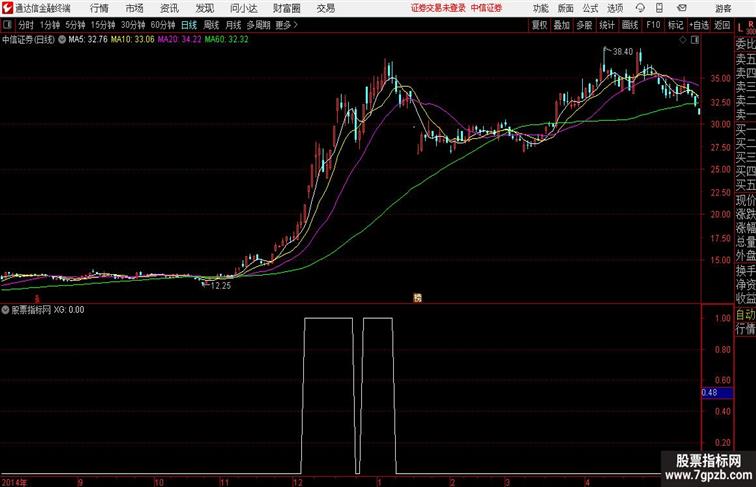Click the 2014年 date axis label
Viewport: 756px width, 487px height.
15,482
